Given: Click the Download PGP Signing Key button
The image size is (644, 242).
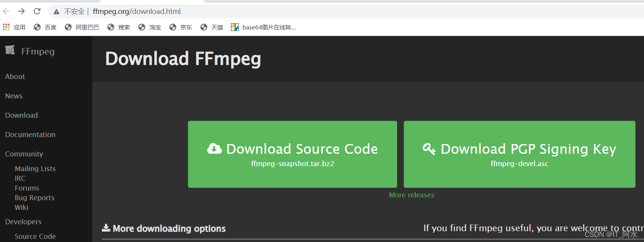Looking at the screenshot, I should tap(520, 154).
